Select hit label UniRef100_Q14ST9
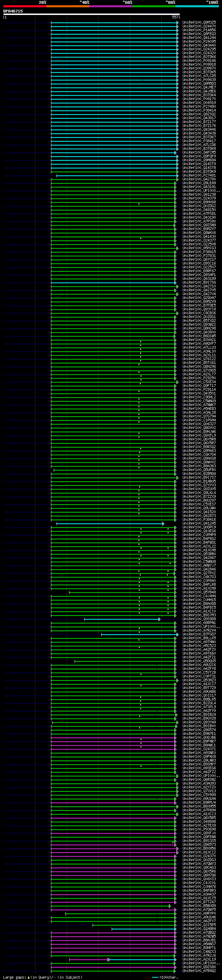 (x=199, y=164)
